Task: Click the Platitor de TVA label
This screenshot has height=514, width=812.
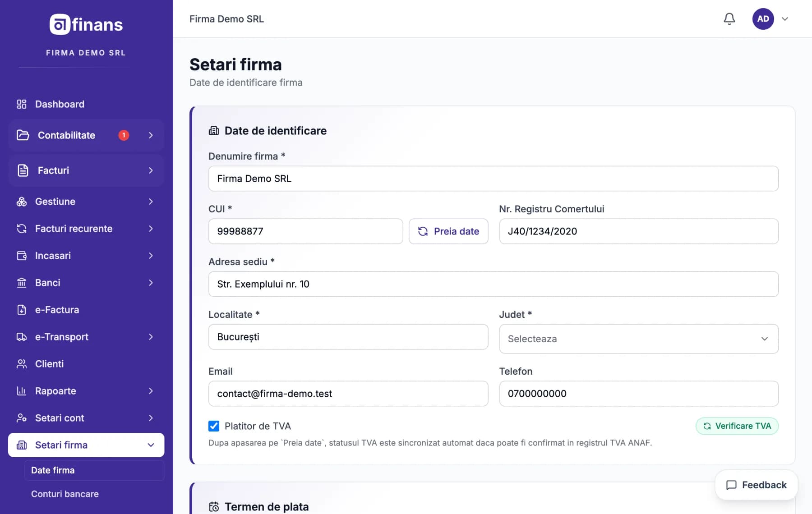Action: [x=258, y=426]
